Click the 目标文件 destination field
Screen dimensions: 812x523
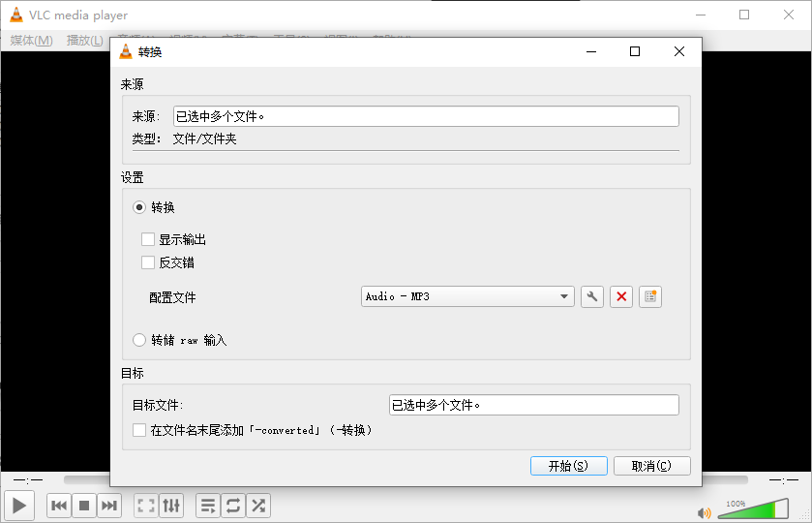(534, 405)
